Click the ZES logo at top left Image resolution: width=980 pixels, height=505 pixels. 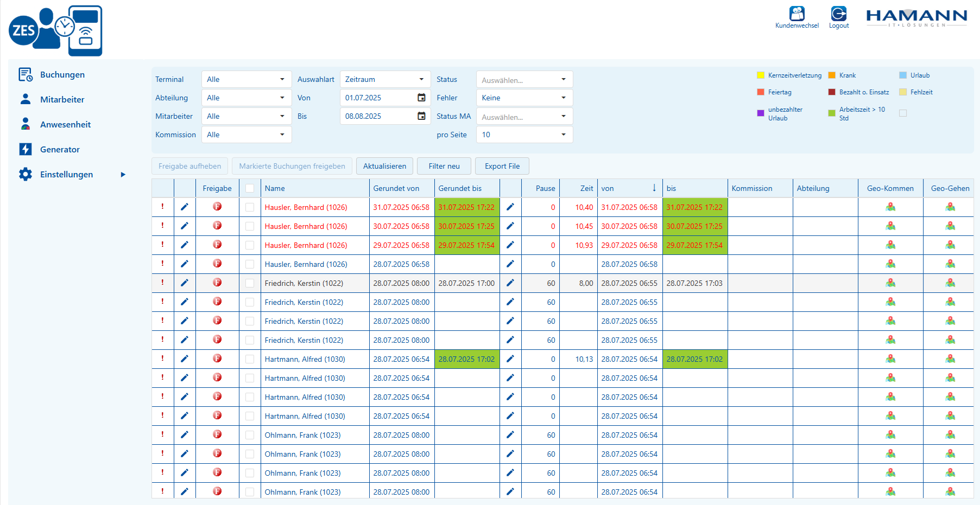point(55,31)
